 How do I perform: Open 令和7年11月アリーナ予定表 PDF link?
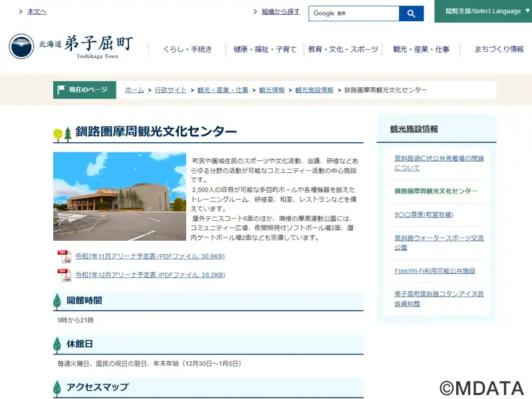tap(150, 257)
